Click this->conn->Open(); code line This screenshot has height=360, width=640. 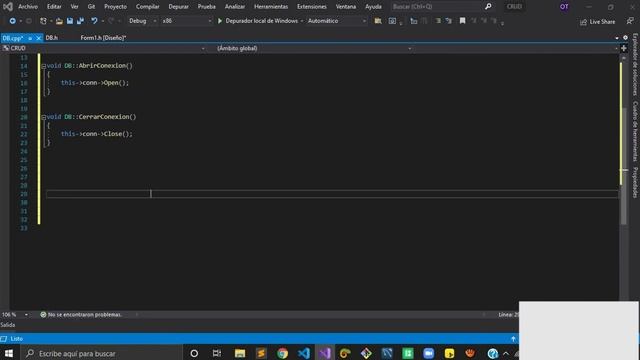click(x=95, y=83)
